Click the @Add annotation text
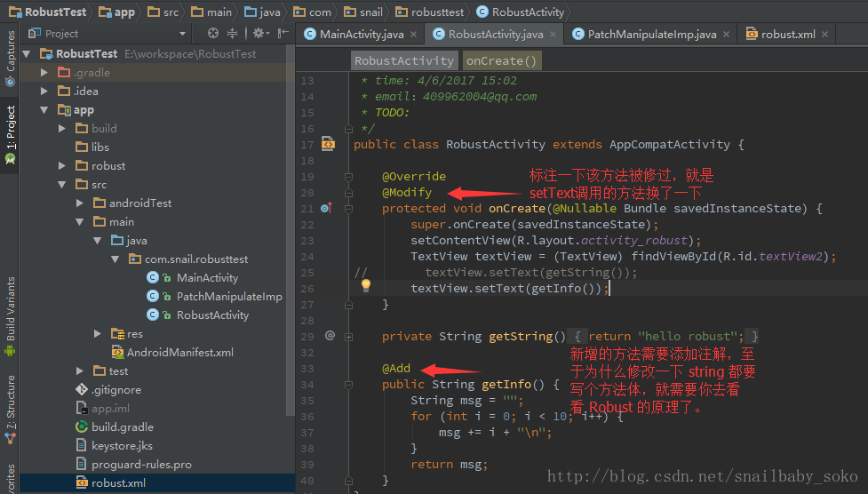The height and width of the screenshot is (494, 868). pyautogui.click(x=396, y=369)
